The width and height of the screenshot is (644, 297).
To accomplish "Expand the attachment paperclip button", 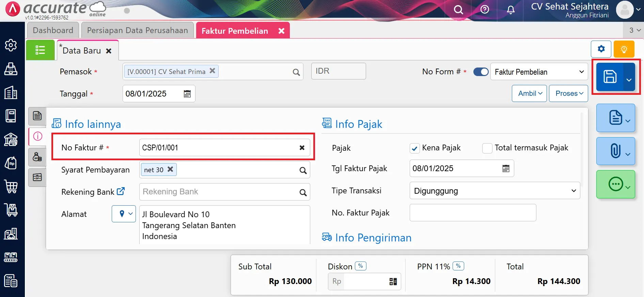I will tap(616, 151).
